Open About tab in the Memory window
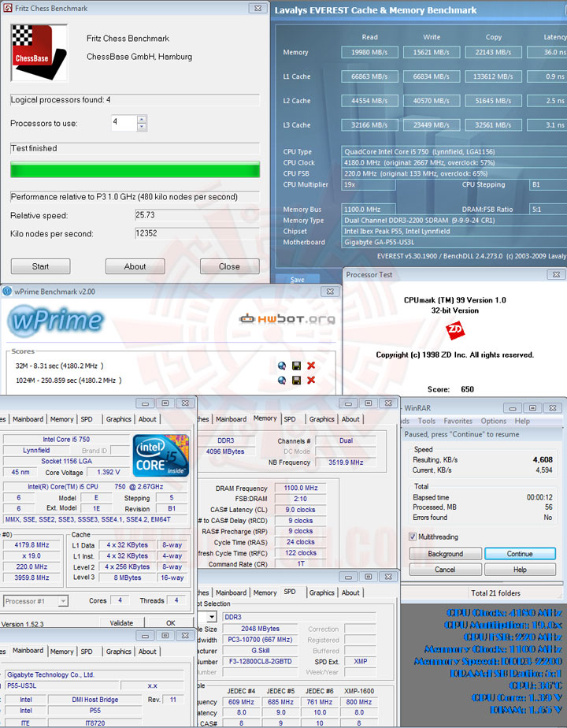The height and width of the screenshot is (728, 567). tap(350, 419)
